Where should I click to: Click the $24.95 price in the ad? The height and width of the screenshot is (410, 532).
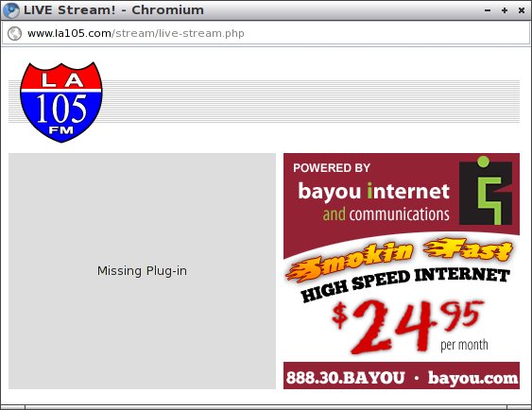point(407,326)
